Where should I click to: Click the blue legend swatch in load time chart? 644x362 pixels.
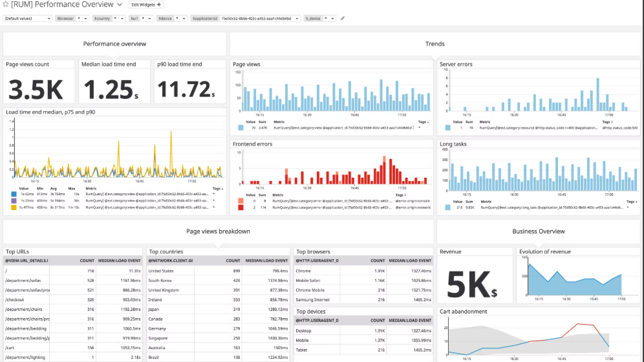click(14, 193)
